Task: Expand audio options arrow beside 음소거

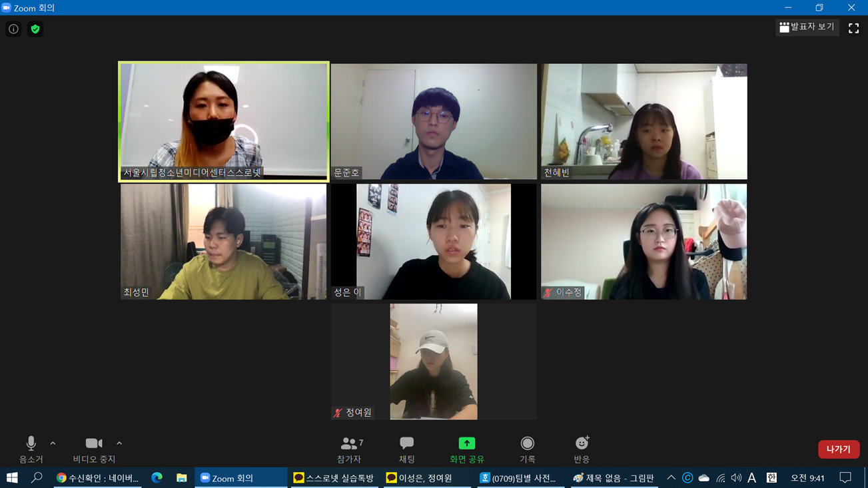Action: (x=53, y=443)
